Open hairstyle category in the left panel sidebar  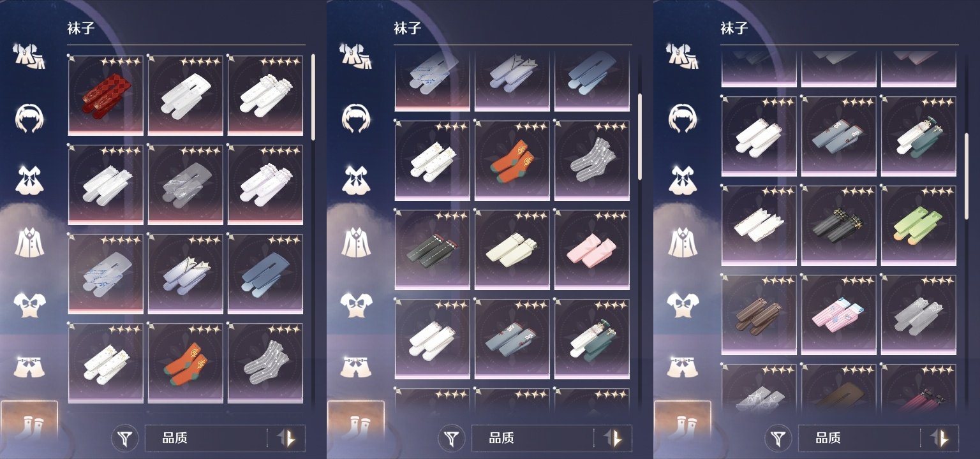tap(29, 117)
